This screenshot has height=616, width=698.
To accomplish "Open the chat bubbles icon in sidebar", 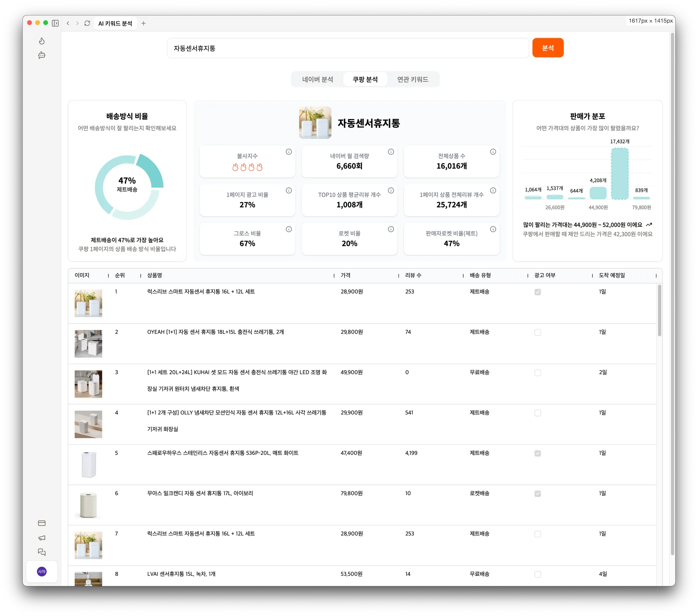I will click(42, 552).
